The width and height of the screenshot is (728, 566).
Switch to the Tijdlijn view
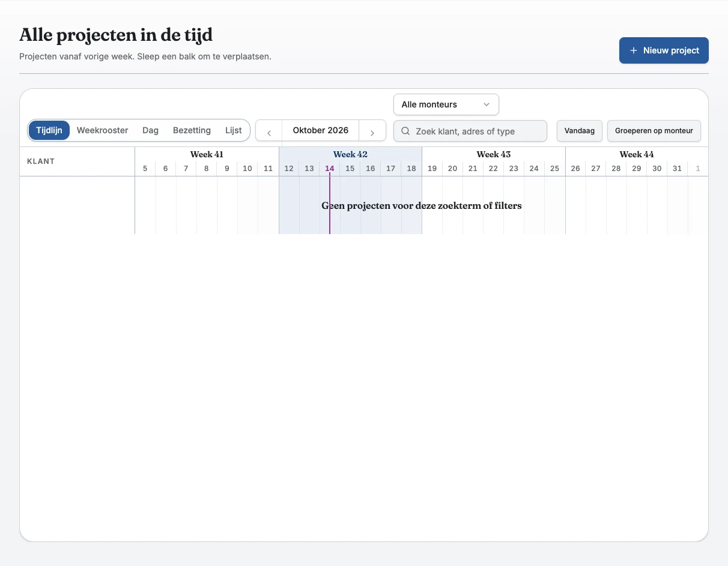point(49,130)
